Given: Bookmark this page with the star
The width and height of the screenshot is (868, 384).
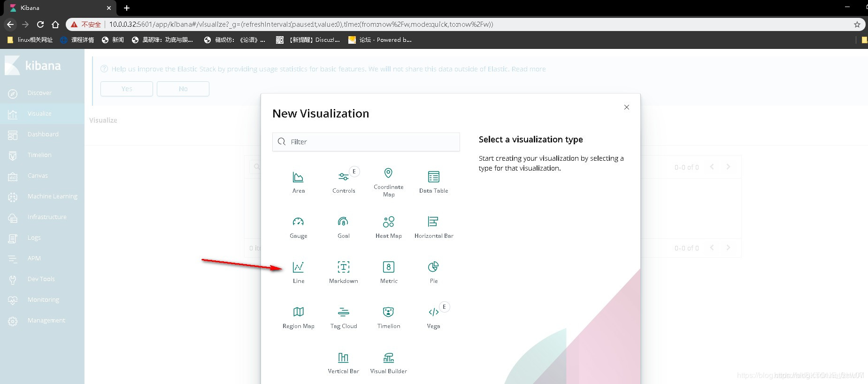Looking at the screenshot, I should pos(857,24).
